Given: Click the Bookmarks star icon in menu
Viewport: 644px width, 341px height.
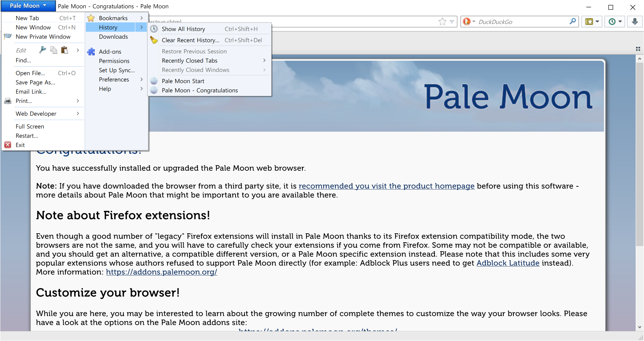Looking at the screenshot, I should [x=91, y=18].
